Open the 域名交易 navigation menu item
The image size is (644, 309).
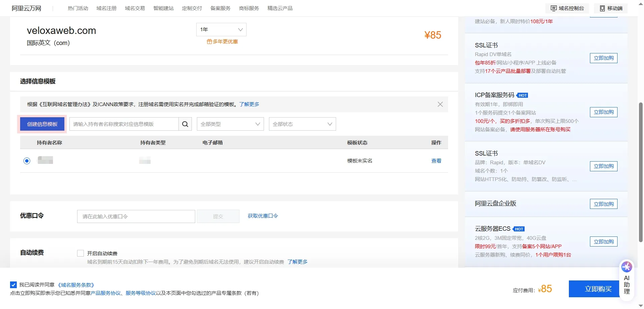tap(135, 8)
